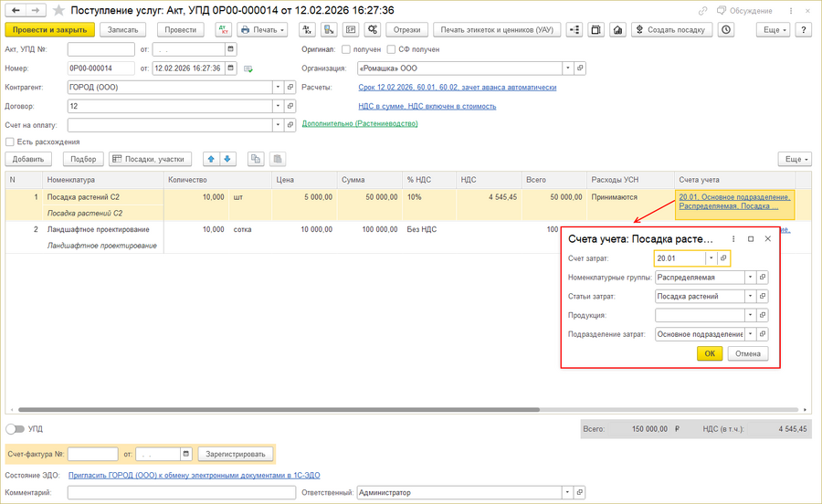This screenshot has width=822, height=504.
Task: Check the 'Оригинал получен' checkbox
Action: pyautogui.click(x=345, y=49)
